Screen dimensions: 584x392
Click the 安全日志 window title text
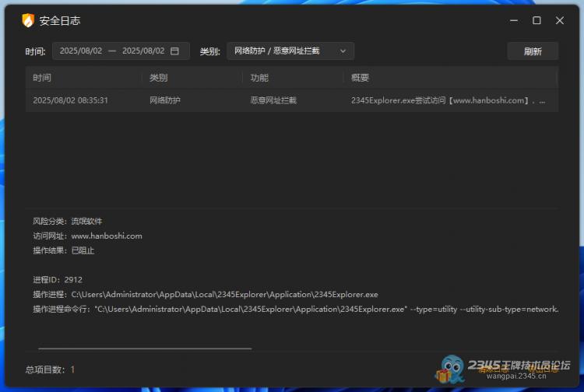pos(60,20)
